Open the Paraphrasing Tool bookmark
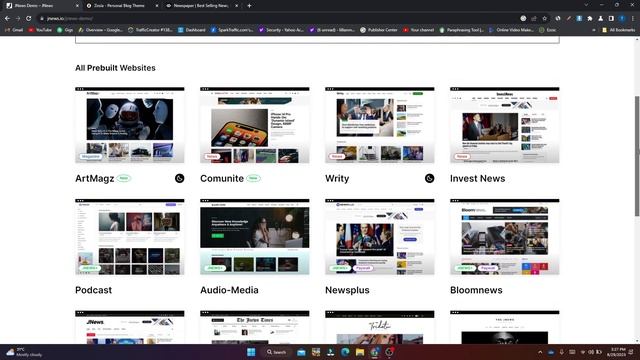Image resolution: width=640 pixels, height=360 pixels. pyautogui.click(x=461, y=30)
